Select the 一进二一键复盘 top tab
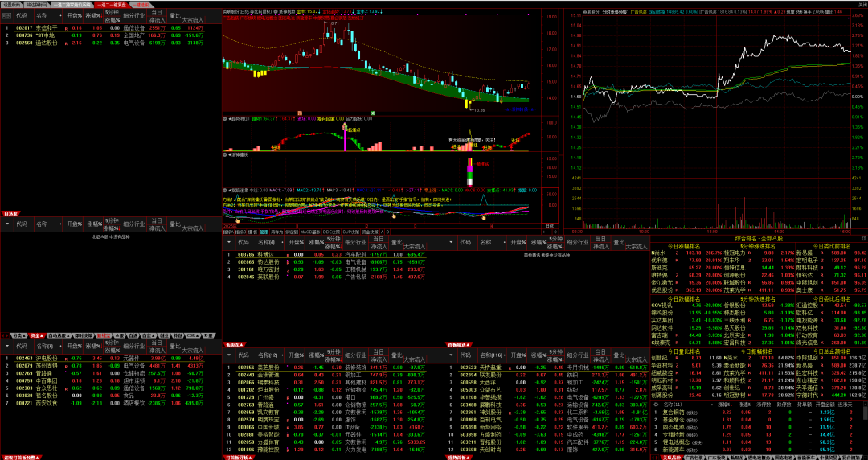This screenshot has height=460, width=868. 111,4
